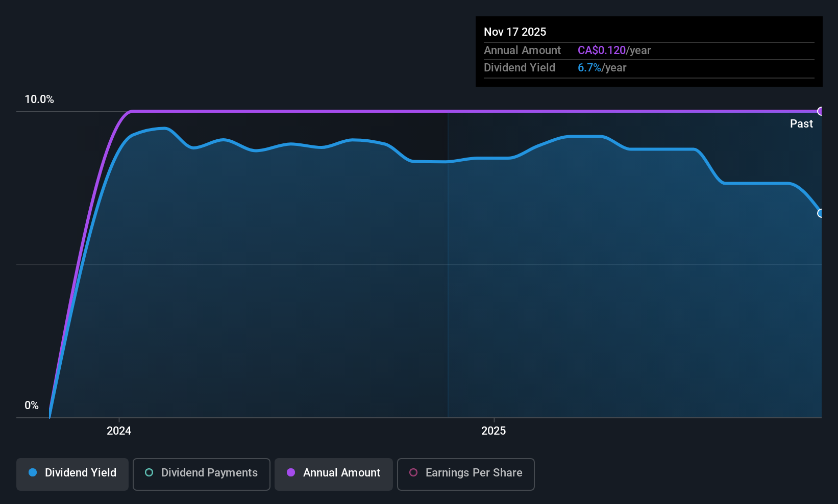The width and height of the screenshot is (838, 504).
Task: Click the CA$0.120/year value in tooltip
Action: tap(614, 50)
